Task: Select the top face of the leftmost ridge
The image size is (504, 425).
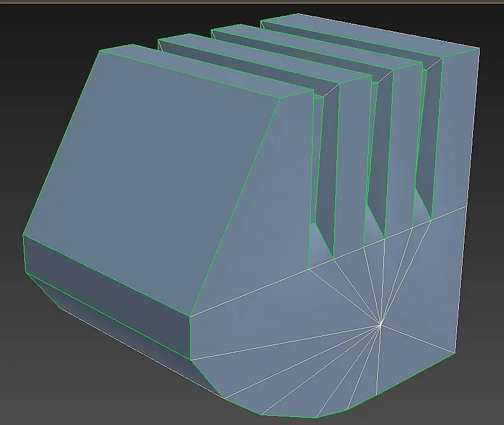Action: click(206, 70)
